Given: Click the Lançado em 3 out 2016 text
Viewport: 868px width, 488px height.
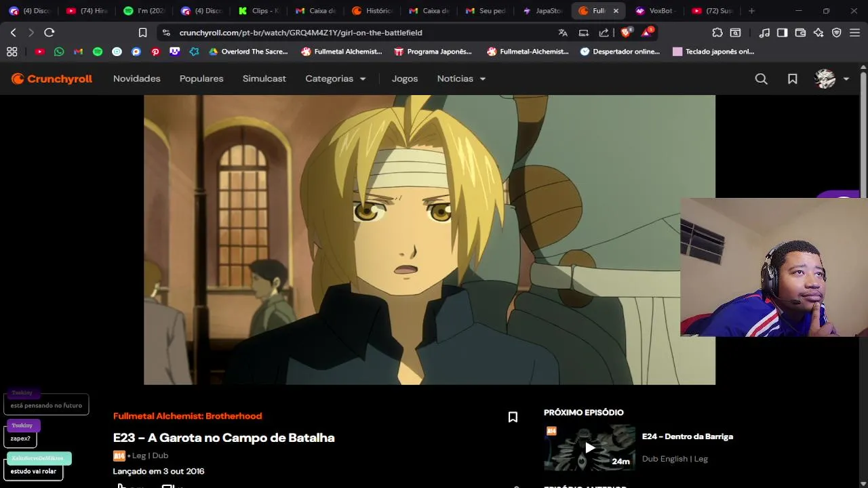Looking at the screenshot, I should [159, 471].
